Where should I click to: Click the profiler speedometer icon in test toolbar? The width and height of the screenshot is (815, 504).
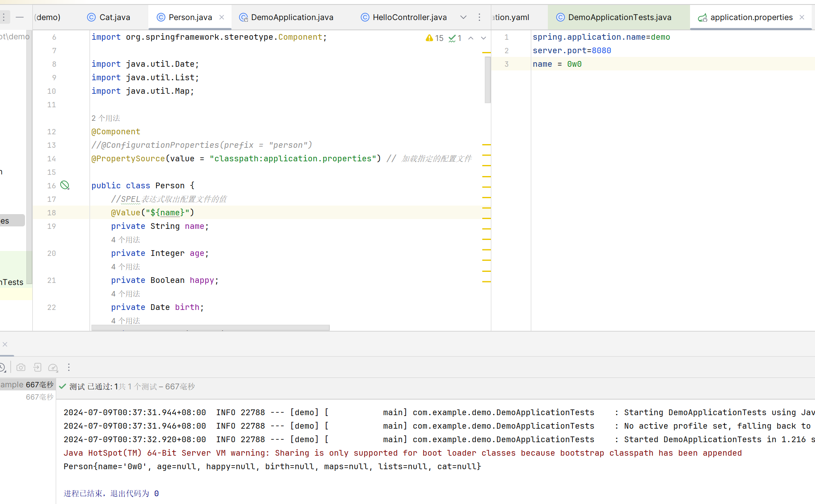coord(53,368)
